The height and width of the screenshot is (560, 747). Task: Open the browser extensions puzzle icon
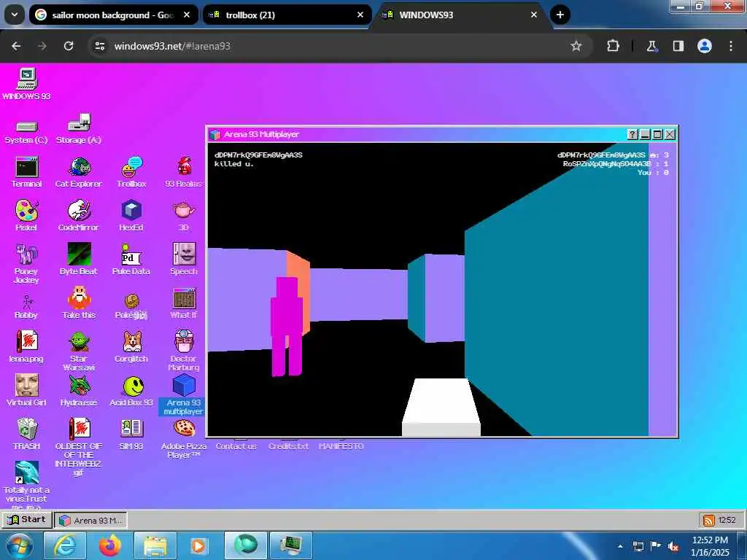[613, 46]
